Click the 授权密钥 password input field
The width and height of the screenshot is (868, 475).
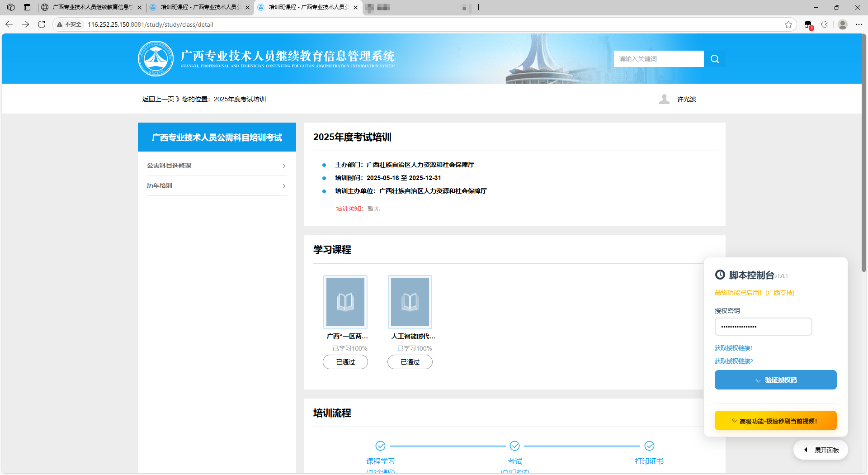coord(763,327)
